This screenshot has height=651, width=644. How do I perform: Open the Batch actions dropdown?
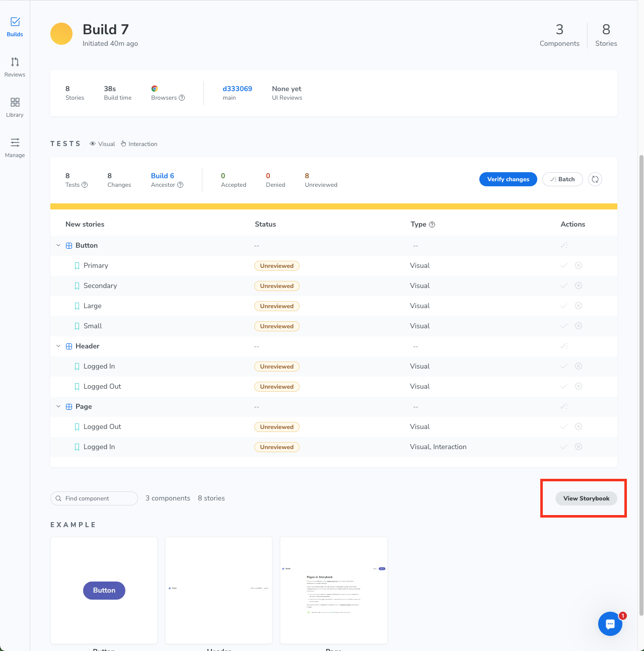562,179
